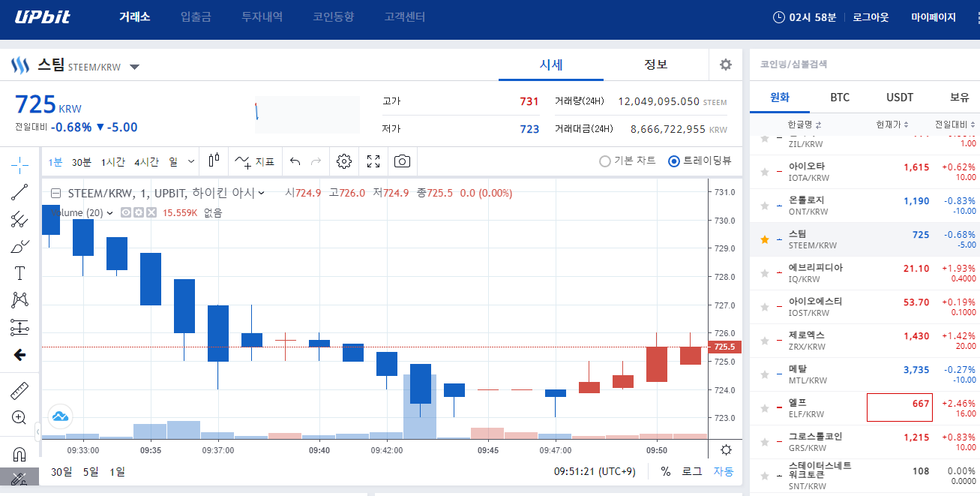Switch to the 정보 tab

(656, 65)
